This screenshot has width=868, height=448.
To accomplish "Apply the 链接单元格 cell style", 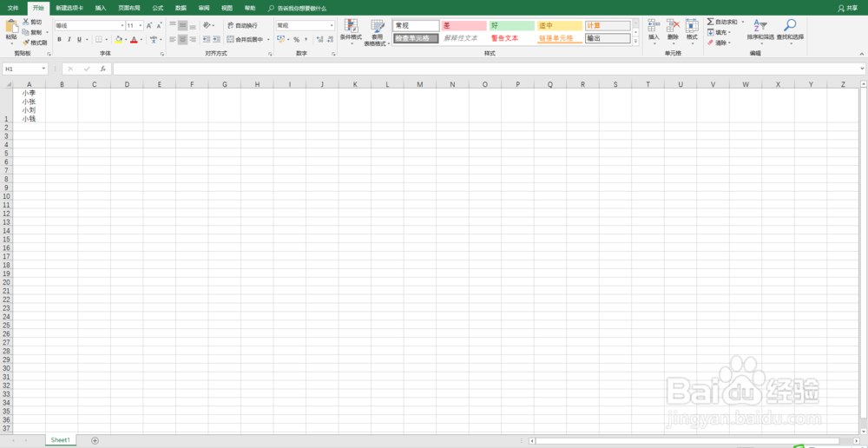I will point(560,38).
